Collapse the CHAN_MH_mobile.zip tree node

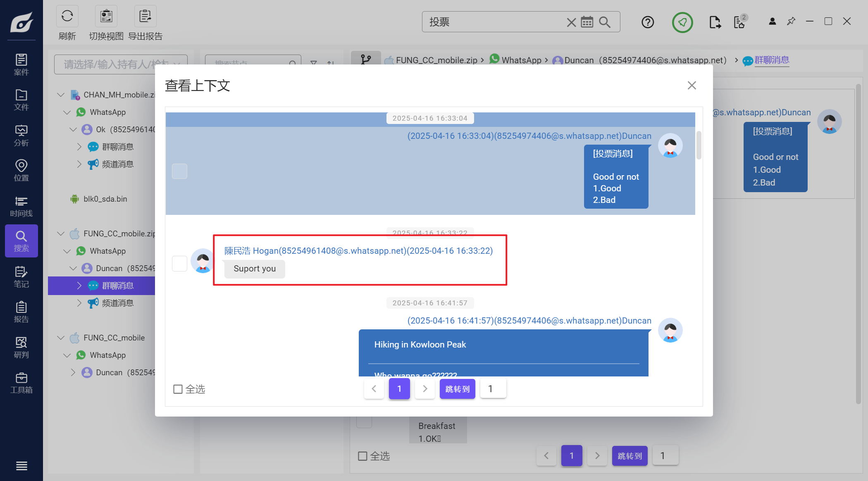click(61, 95)
